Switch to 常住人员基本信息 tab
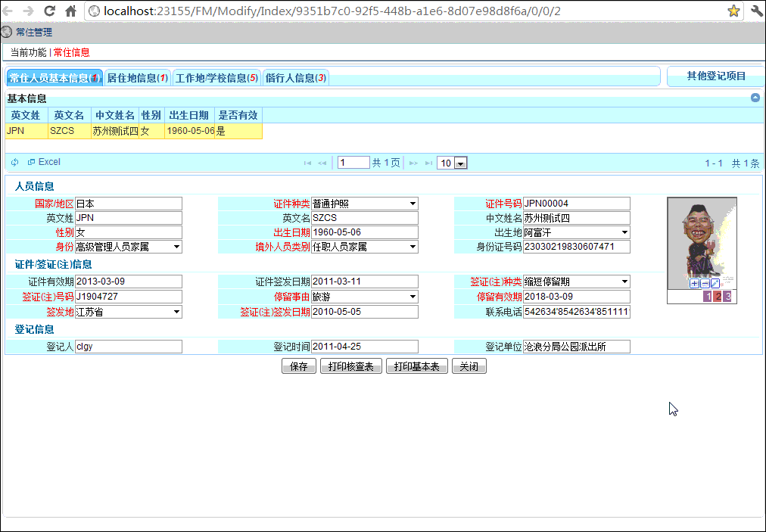The image size is (766, 532). tap(54, 78)
